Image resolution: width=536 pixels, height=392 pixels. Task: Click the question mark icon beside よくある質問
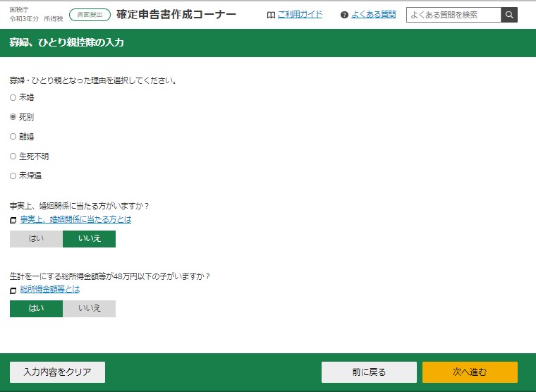click(344, 15)
